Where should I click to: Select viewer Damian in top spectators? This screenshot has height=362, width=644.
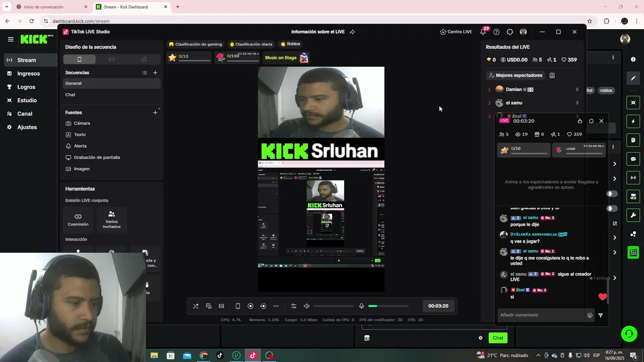(533, 89)
